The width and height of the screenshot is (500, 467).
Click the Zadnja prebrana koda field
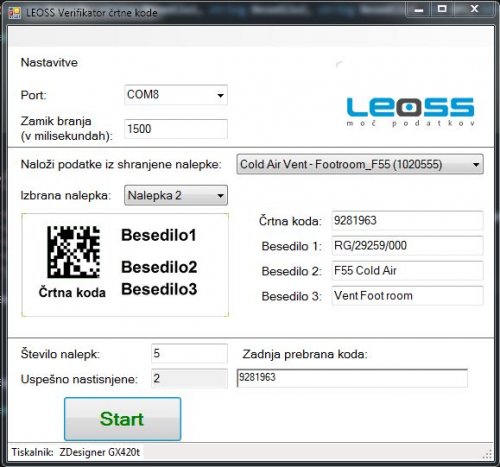click(x=352, y=378)
